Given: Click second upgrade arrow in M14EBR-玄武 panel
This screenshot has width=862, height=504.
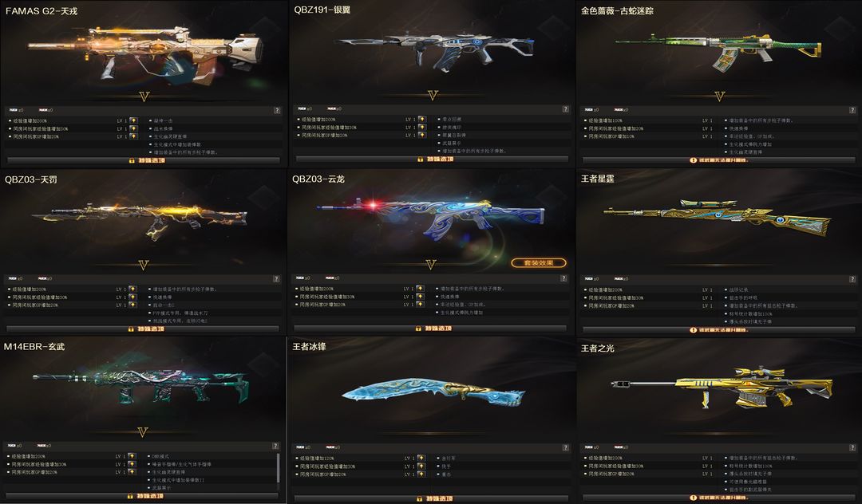Looking at the screenshot, I should pos(132,464).
